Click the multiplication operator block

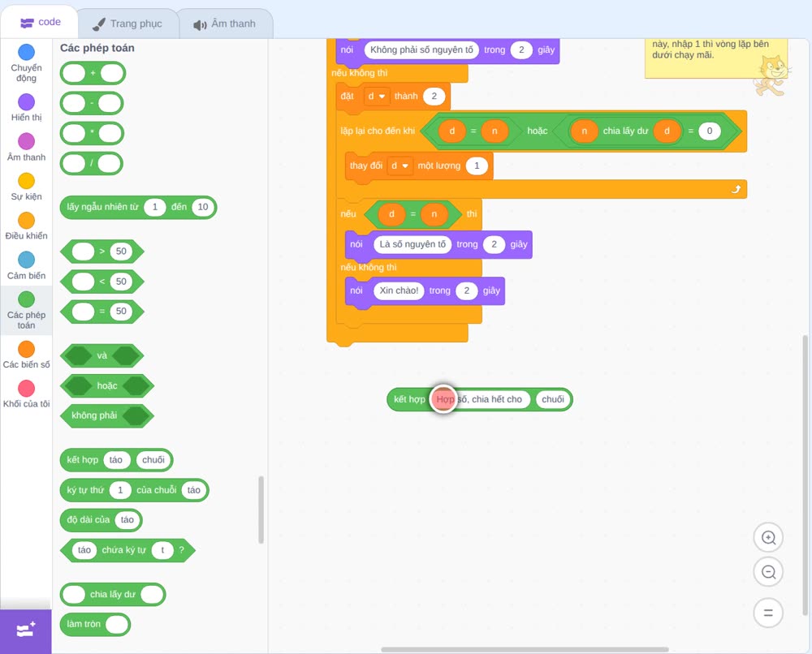[x=93, y=133]
